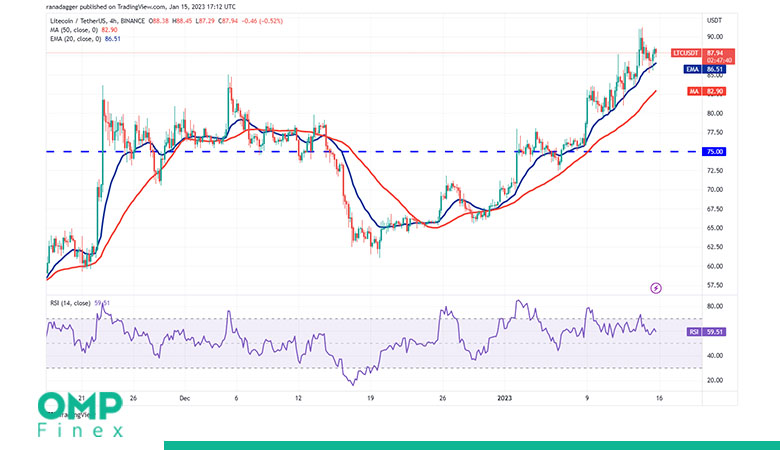Click 20.00 on the RSI axis
Image resolution: width=780 pixels, height=450 pixels.
coord(715,380)
